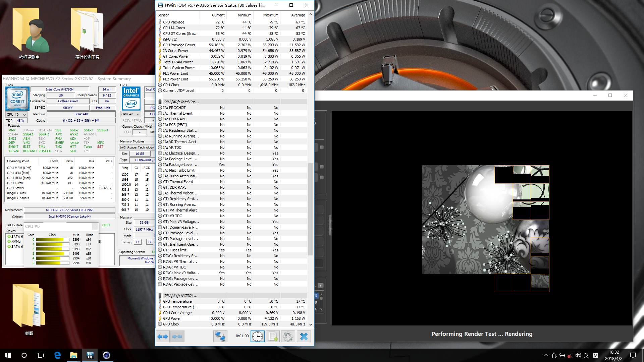Click the Apacer Technology memory module selector

click(x=137, y=147)
